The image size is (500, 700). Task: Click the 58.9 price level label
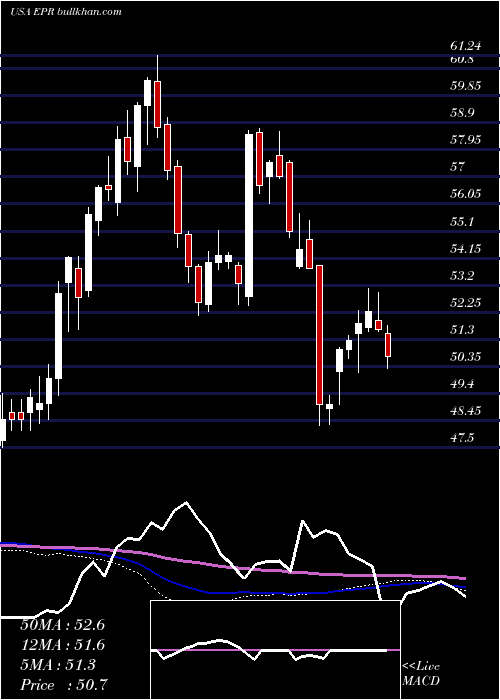click(462, 112)
